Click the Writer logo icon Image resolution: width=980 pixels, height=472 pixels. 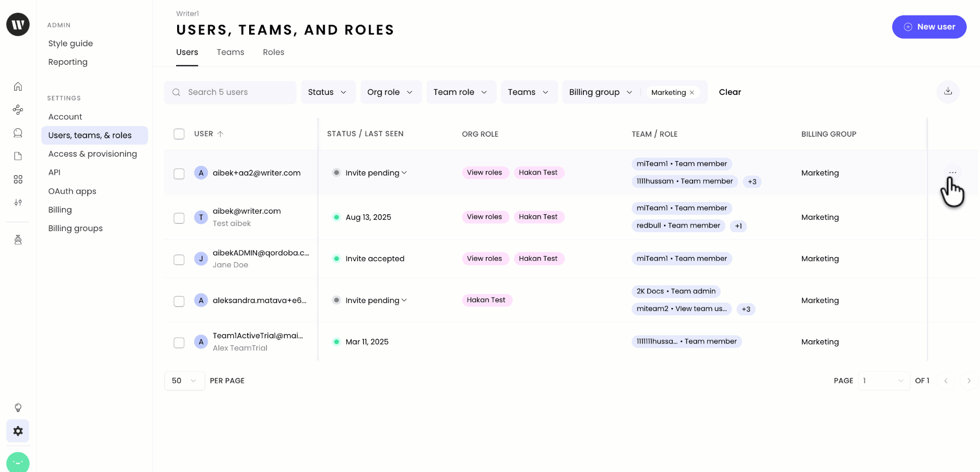(18, 24)
